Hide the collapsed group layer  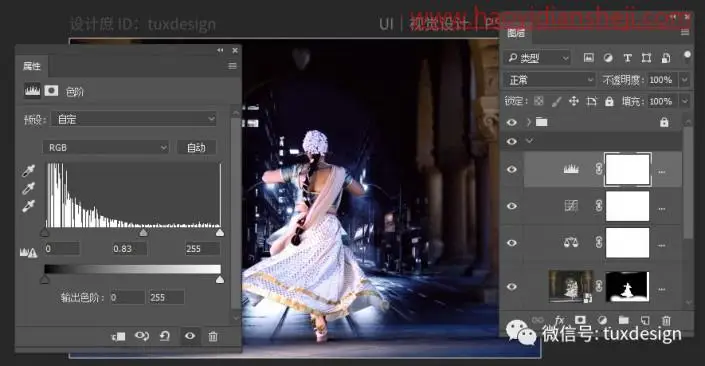[512, 122]
